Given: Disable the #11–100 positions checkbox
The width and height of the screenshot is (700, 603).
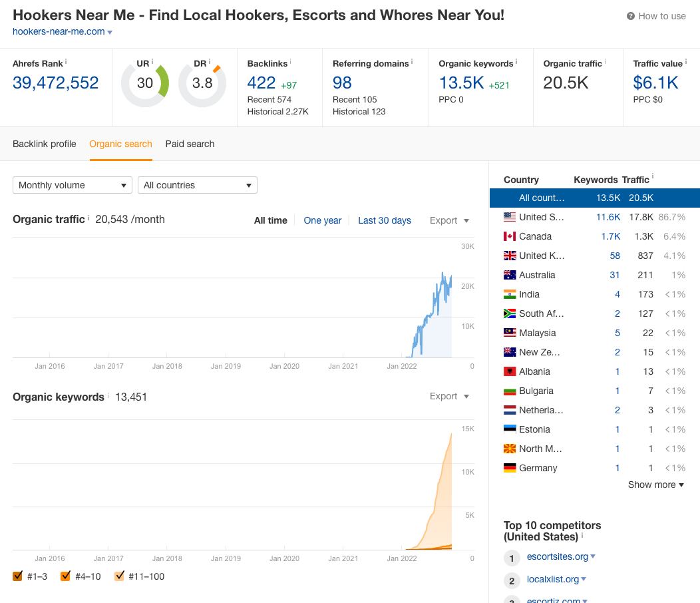Looking at the screenshot, I should 119,576.
